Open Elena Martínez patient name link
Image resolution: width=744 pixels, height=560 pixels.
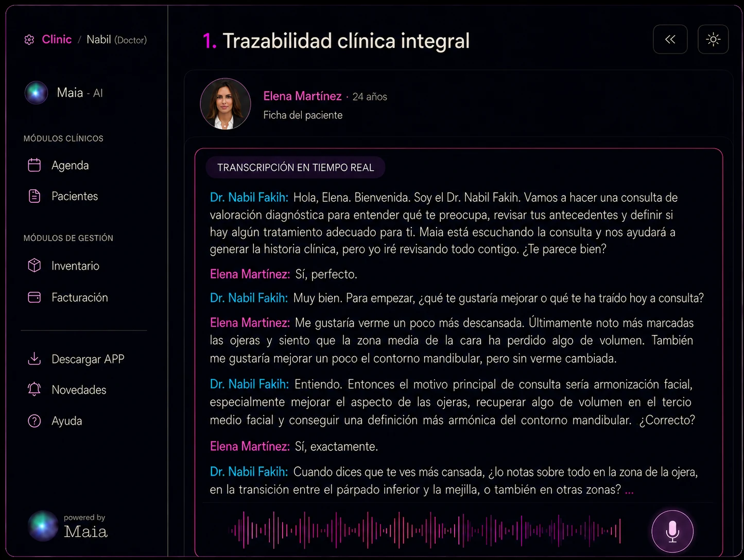tap(302, 96)
